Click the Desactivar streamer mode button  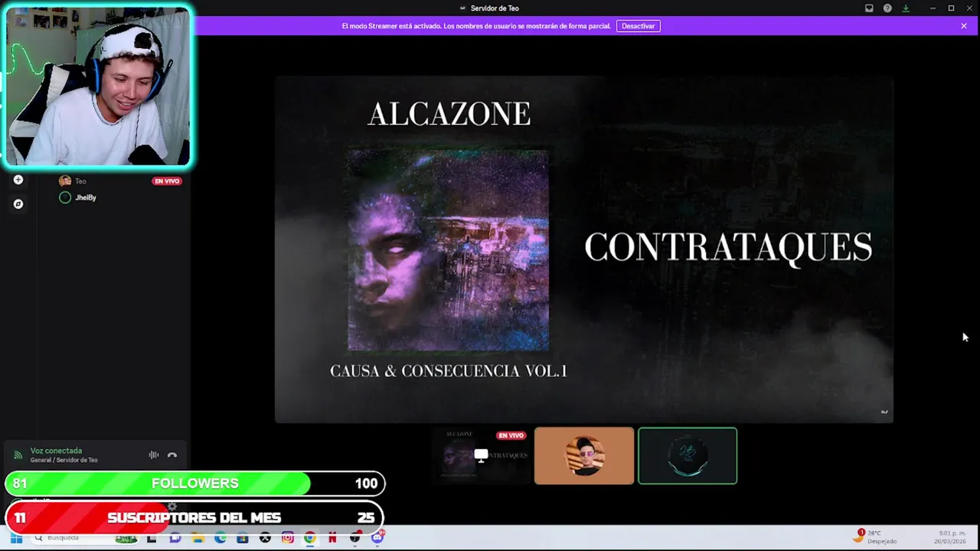click(638, 26)
